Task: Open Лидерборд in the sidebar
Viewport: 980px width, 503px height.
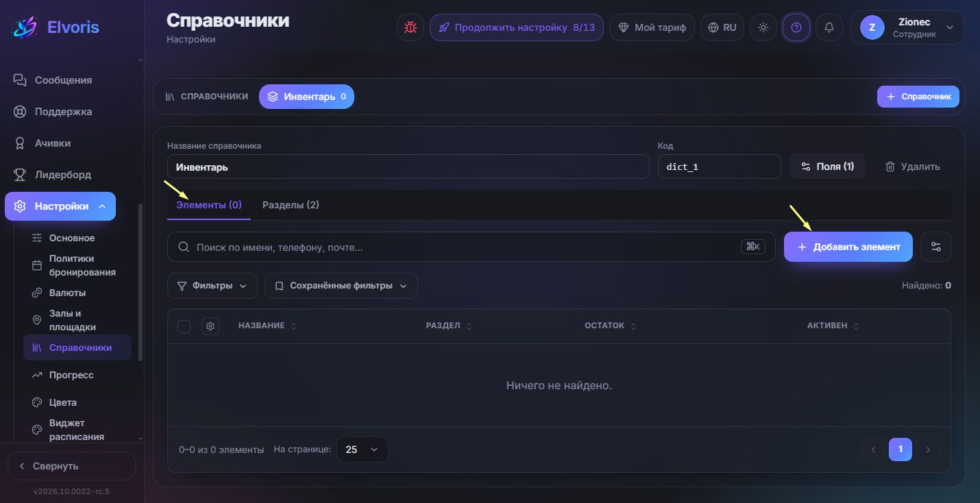Action: point(63,175)
